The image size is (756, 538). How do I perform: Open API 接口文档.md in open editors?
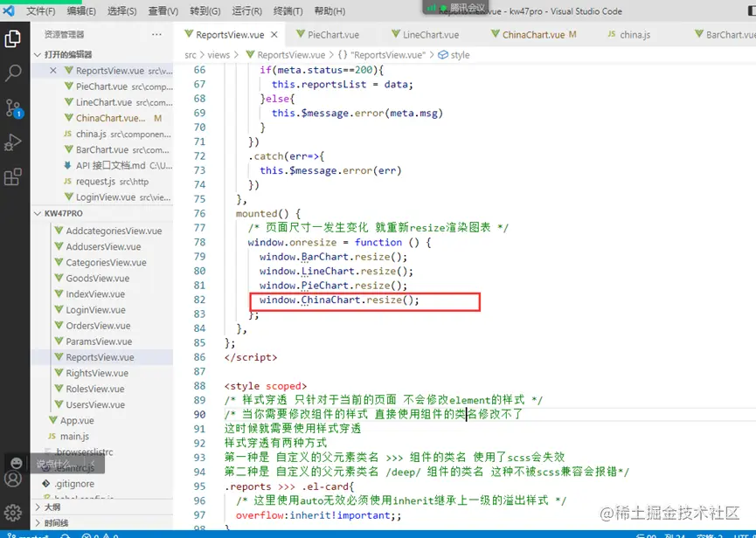[x=101, y=166]
